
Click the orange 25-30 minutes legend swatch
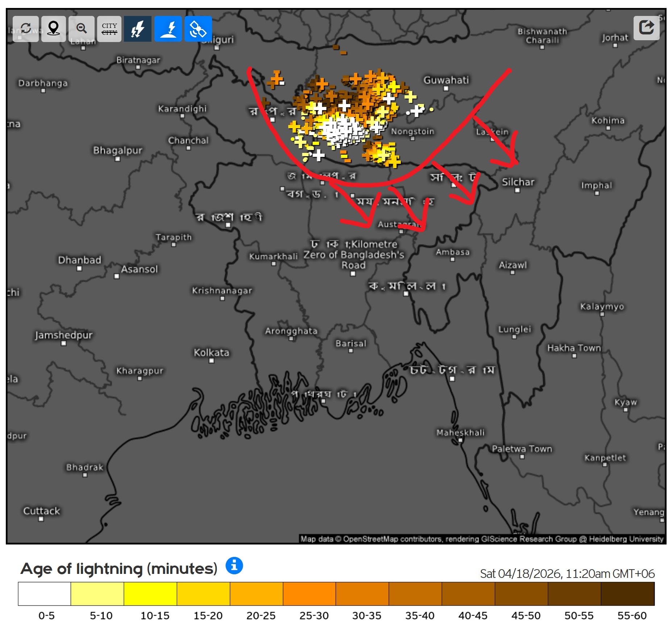tap(309, 594)
